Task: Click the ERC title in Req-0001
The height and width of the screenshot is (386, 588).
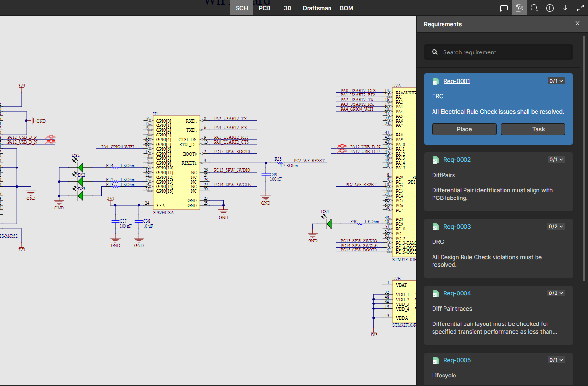Action: [x=438, y=96]
